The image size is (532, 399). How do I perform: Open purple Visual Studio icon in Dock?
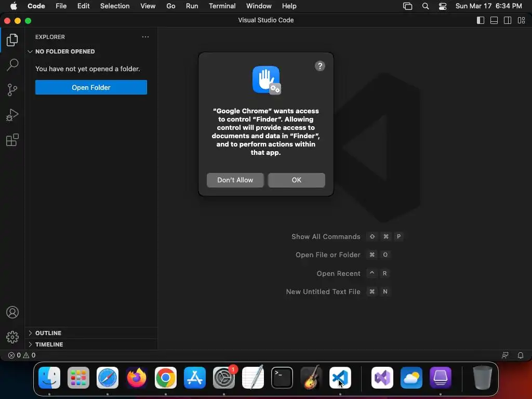pyautogui.click(x=382, y=378)
